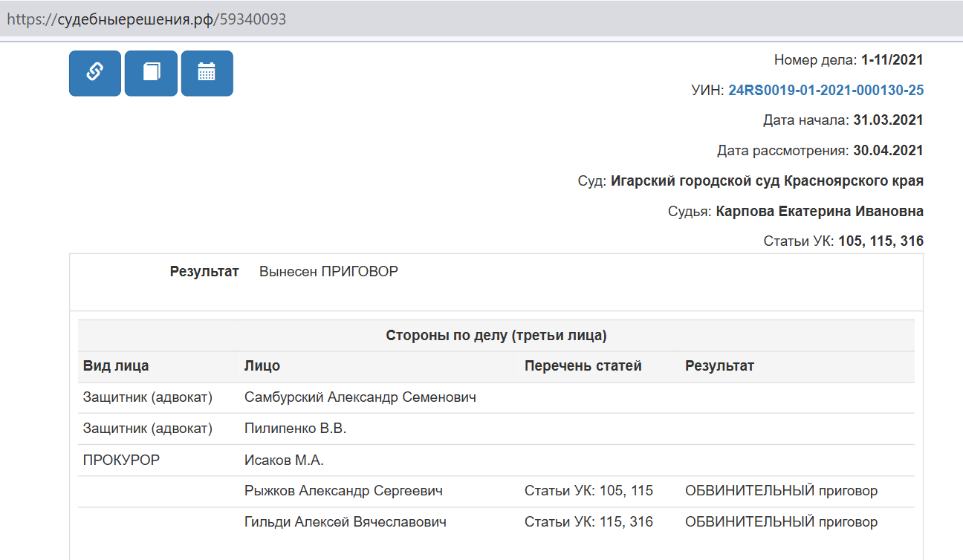Click name Пилипенко В.В.
963x560 pixels.
coord(296,429)
